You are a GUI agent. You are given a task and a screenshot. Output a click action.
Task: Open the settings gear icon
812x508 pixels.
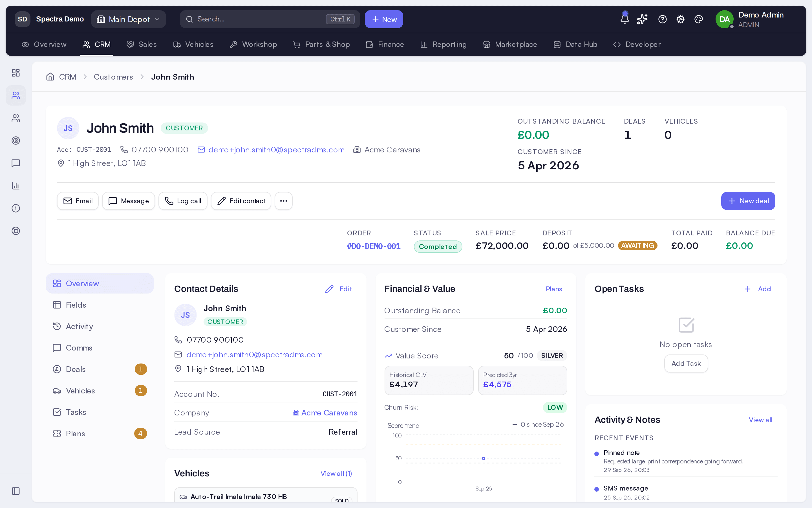click(680, 19)
